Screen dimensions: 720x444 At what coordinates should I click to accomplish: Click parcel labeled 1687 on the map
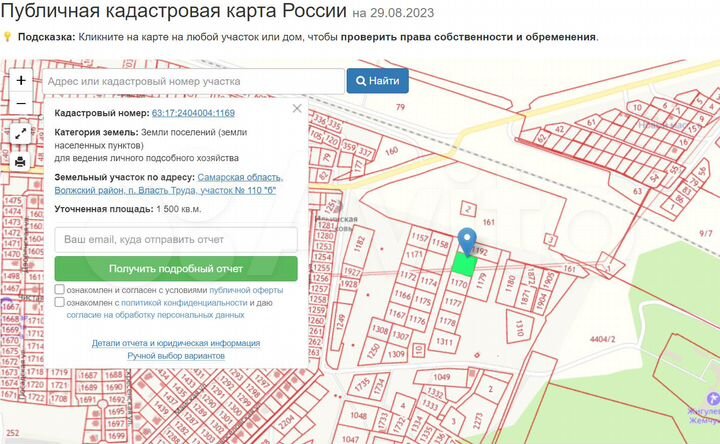click(x=88, y=375)
